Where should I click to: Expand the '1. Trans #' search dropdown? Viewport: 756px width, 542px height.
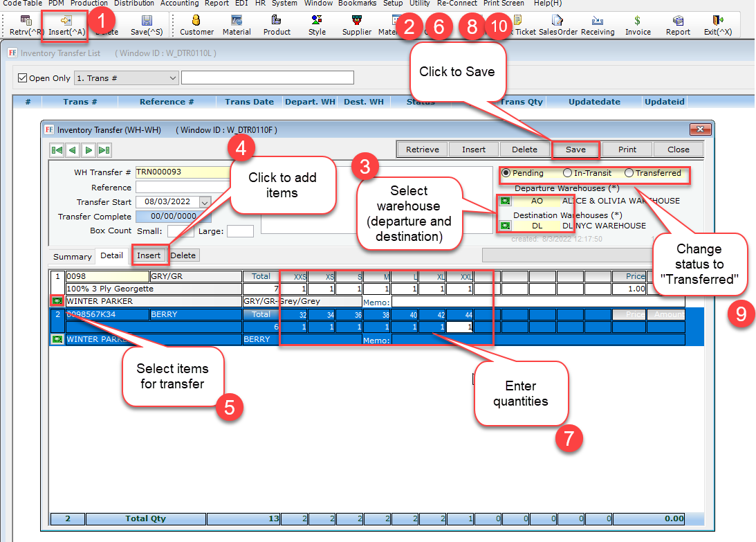pyautogui.click(x=173, y=78)
